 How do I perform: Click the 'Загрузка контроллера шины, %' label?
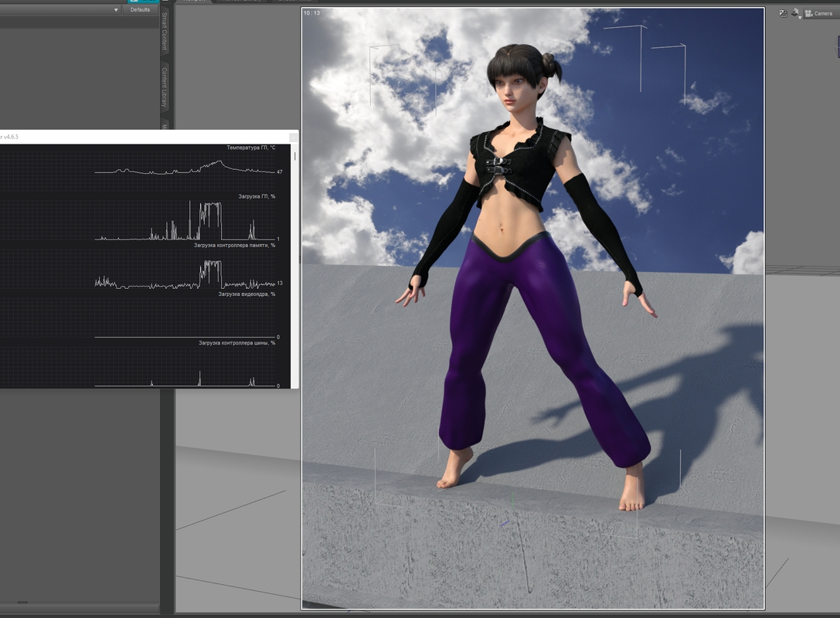(236, 343)
